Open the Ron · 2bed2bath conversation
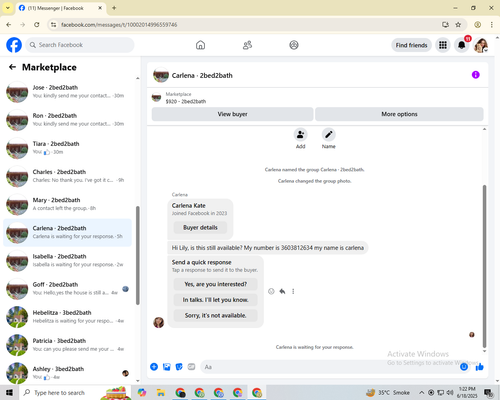 click(67, 120)
